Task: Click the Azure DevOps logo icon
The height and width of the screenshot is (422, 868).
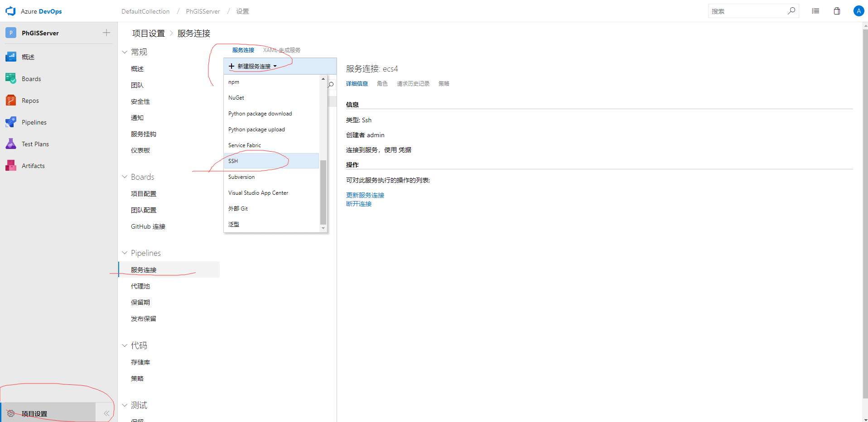Action: coord(10,11)
